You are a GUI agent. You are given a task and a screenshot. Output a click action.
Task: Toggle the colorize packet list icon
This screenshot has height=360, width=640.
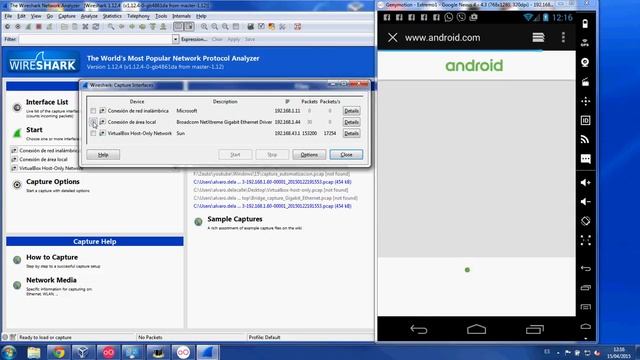(x=178, y=27)
